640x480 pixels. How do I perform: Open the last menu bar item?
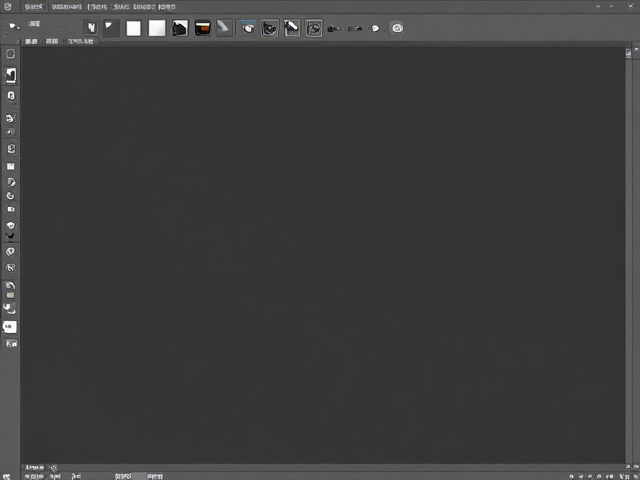click(x=167, y=7)
